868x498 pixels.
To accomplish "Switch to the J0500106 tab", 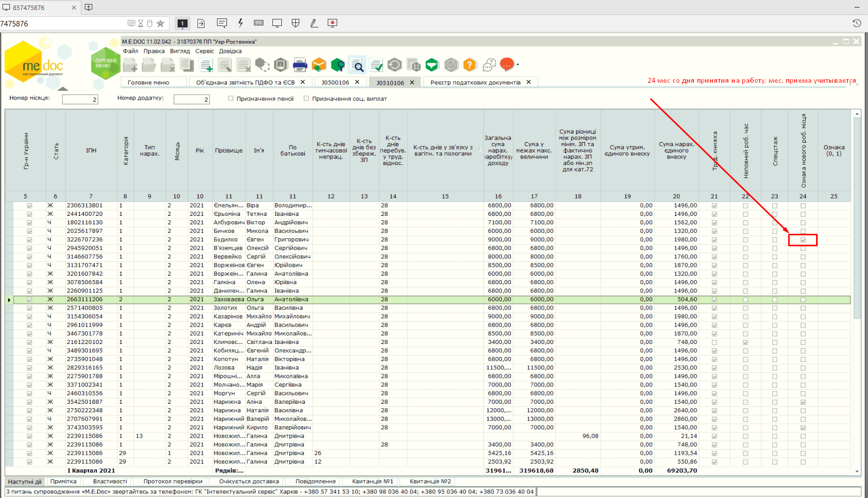I will (x=335, y=82).
